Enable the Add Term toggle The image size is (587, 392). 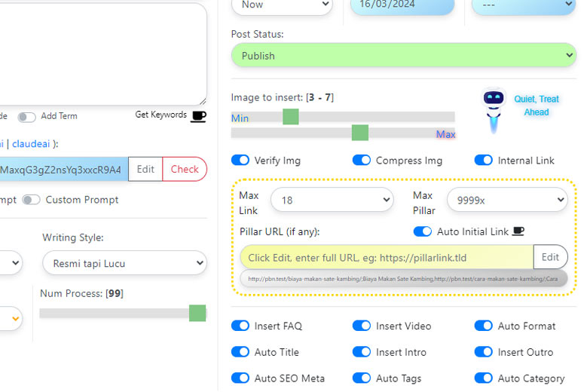27,117
